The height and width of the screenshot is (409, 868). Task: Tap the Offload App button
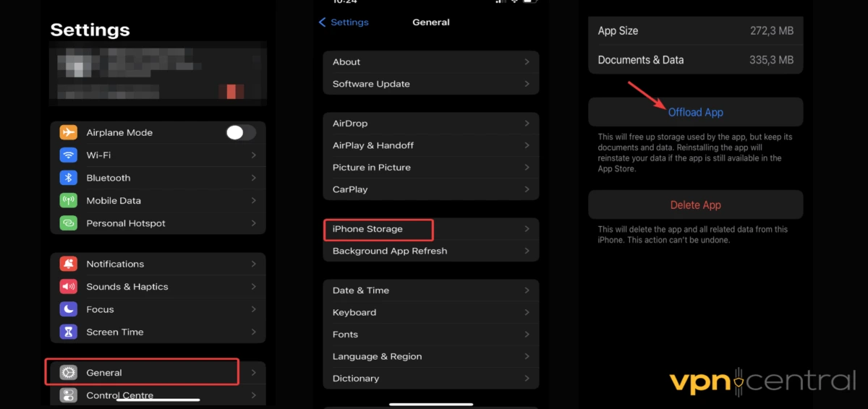coord(695,112)
